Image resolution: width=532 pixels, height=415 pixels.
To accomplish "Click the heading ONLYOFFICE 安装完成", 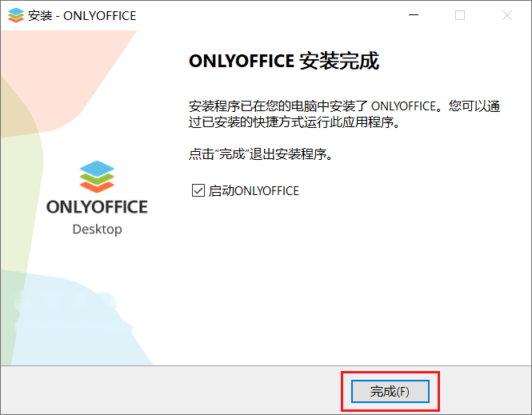I will (x=284, y=61).
